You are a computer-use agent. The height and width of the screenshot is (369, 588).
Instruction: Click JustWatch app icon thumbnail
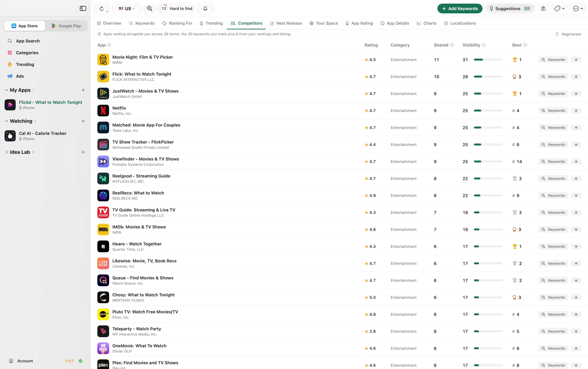(x=103, y=94)
